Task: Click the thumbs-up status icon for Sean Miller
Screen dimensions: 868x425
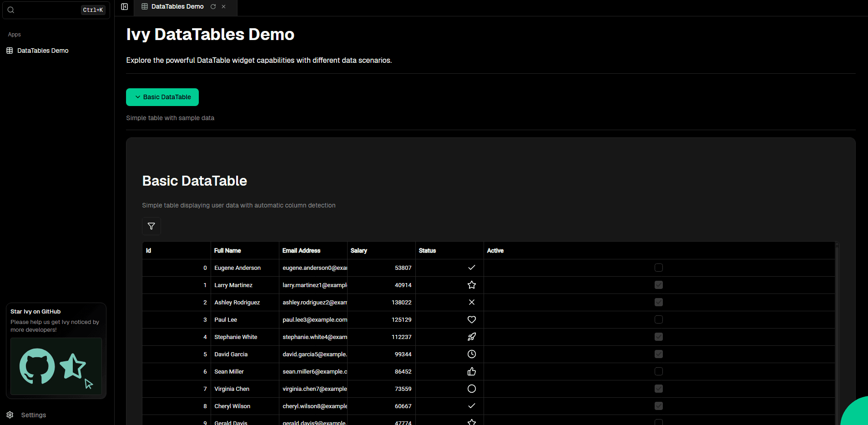Action: (471, 371)
